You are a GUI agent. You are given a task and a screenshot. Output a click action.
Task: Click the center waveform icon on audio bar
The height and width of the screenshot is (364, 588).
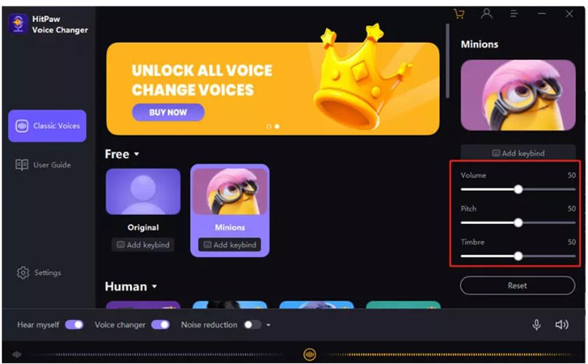pos(310,353)
